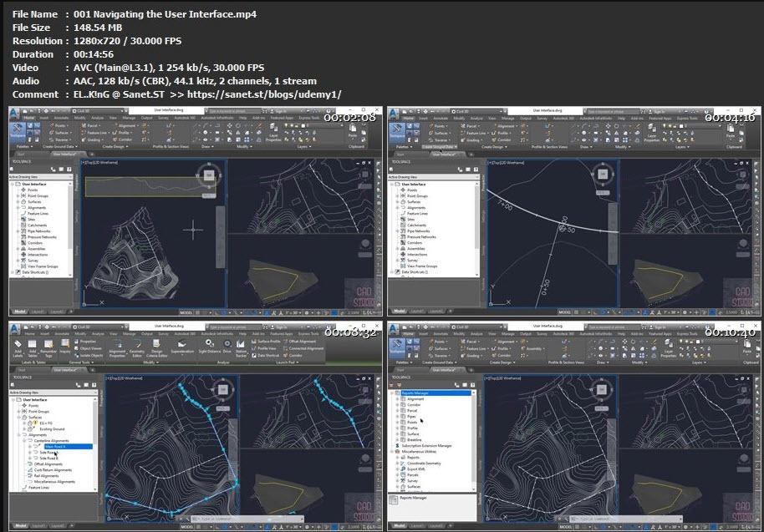This screenshot has height=532, width=764.
Task: Collapse the Reports Manager node in the 00:10:40 frame
Action: 392,393
